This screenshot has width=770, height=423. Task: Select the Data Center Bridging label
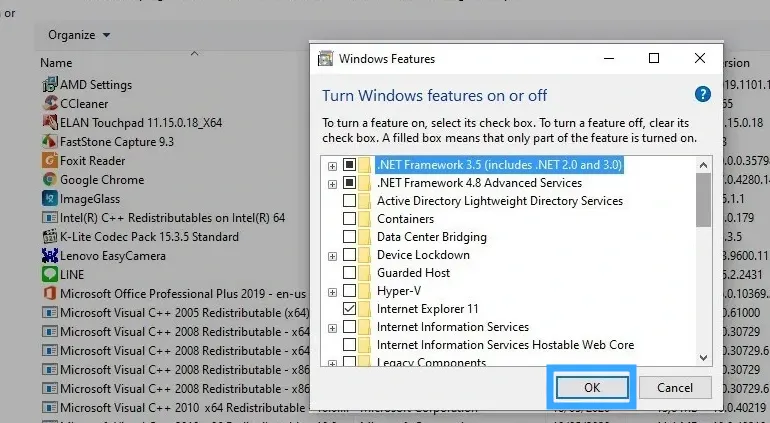click(x=432, y=237)
